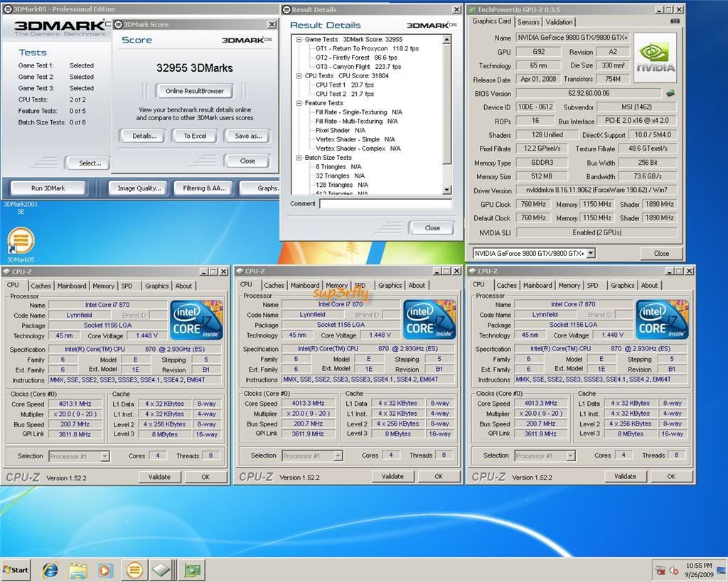Collapse the CPU Tests tree node
The height and width of the screenshot is (582, 728).
tap(299, 75)
